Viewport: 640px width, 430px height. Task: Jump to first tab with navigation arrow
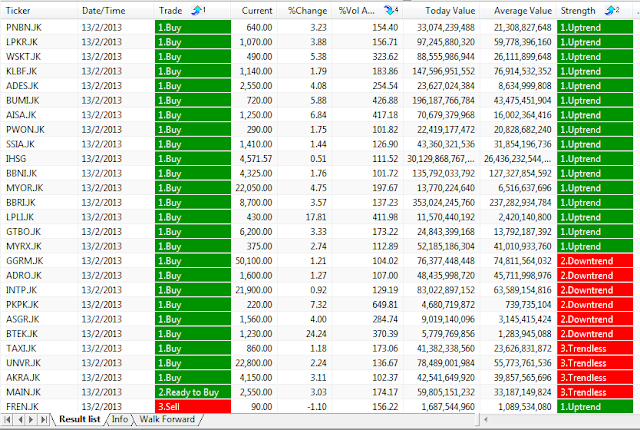(x=8, y=419)
